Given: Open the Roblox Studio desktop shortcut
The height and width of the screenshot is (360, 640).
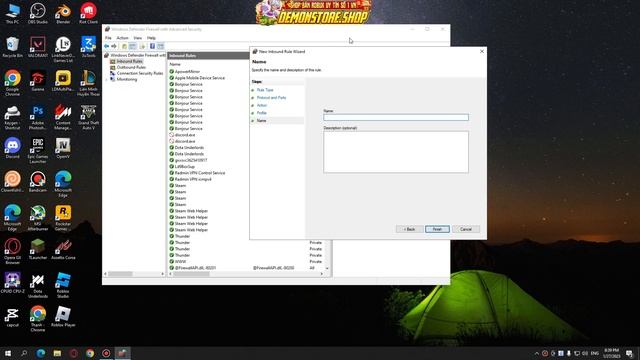Looking at the screenshot, I should click(63, 285).
